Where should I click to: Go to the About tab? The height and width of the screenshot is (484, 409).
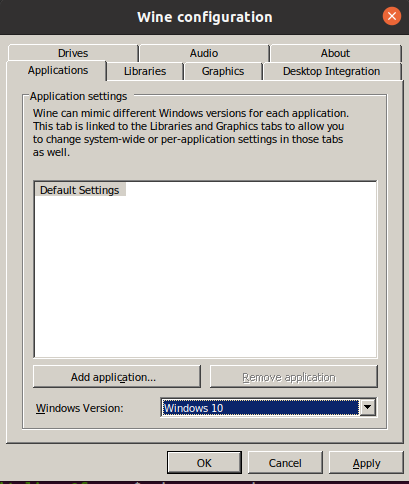[x=335, y=53]
